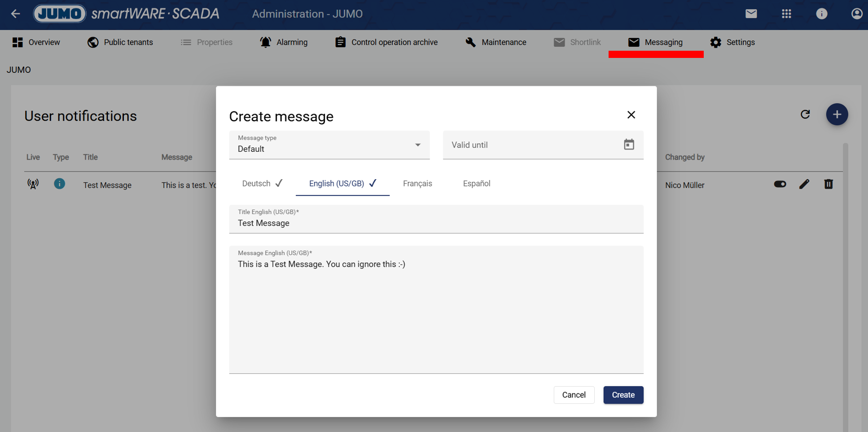868x432 pixels.
Task: Toggle the Test Message active switch
Action: click(780, 184)
